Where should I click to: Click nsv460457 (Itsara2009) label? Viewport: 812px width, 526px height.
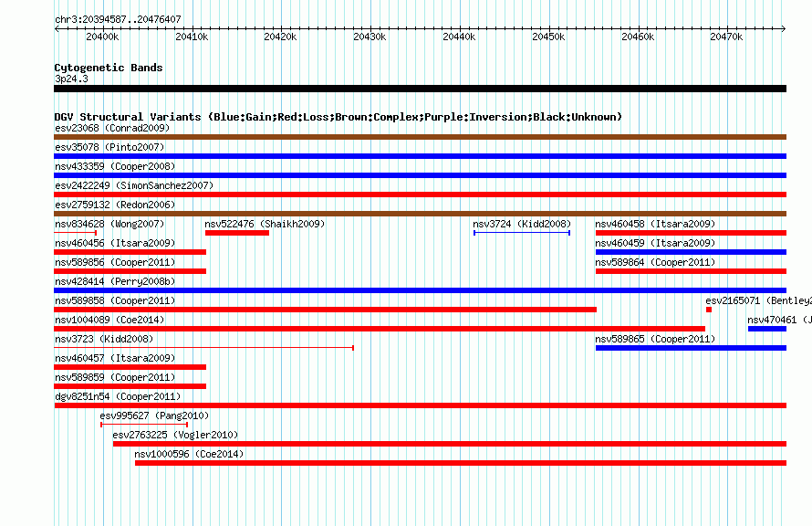(115, 358)
